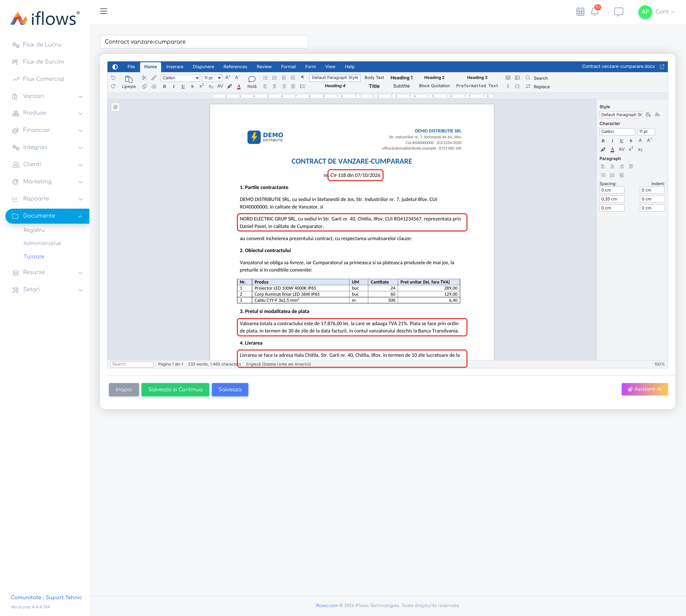Toggle strikethrough in the side Character panel
The height and width of the screenshot is (616, 686).
tap(631, 141)
